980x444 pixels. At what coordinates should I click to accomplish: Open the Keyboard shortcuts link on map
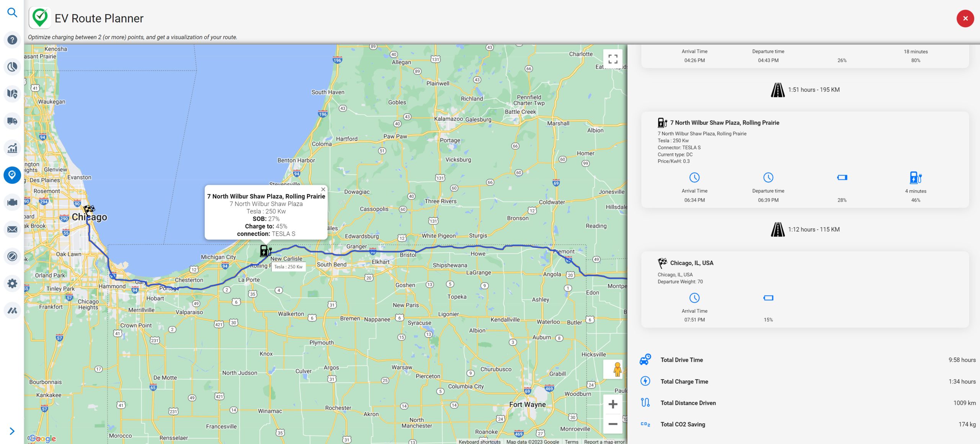click(x=479, y=442)
